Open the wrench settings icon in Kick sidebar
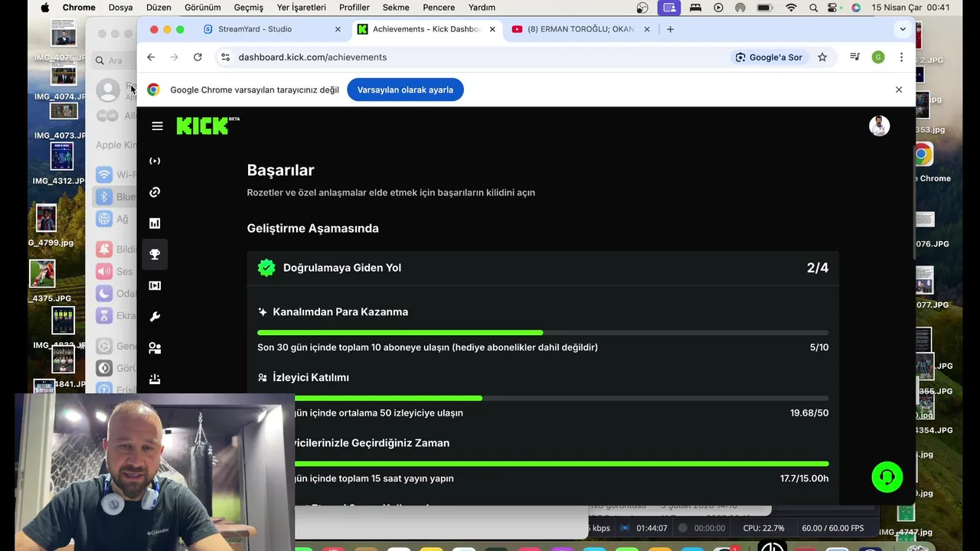This screenshot has height=551, width=980. coord(155,317)
